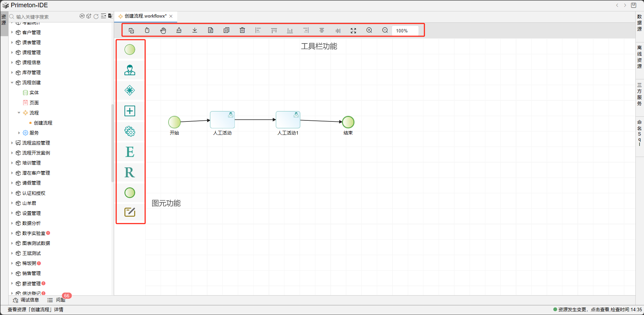The width and height of the screenshot is (644, 315).
Task: Click the zoom in magnifier icon
Action: pyautogui.click(x=369, y=30)
